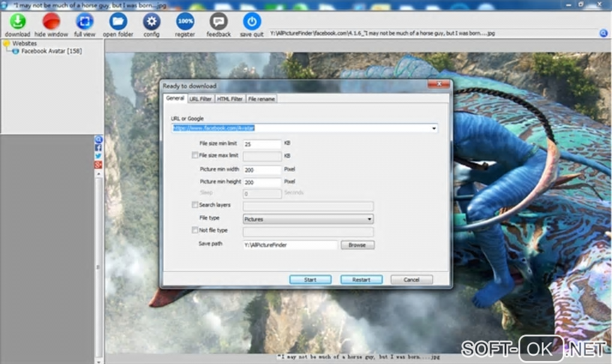
Task: Enable the Not file type checkbox
Action: (x=195, y=230)
